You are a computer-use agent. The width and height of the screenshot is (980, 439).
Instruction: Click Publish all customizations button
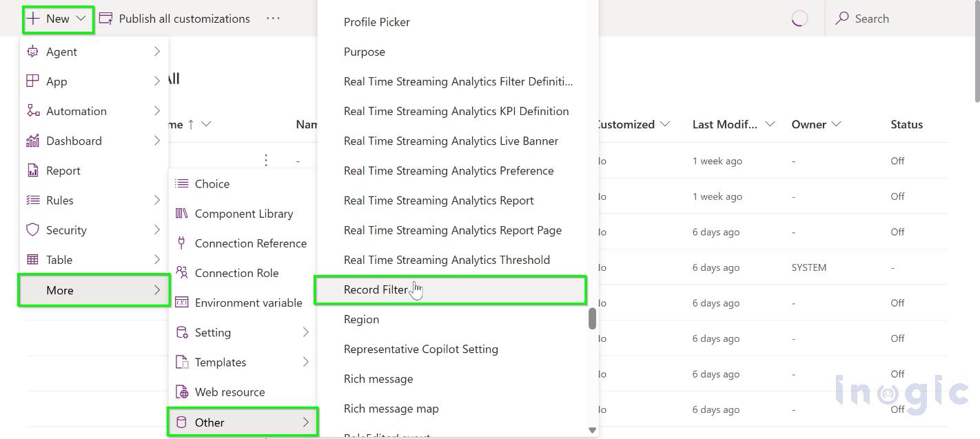click(174, 19)
